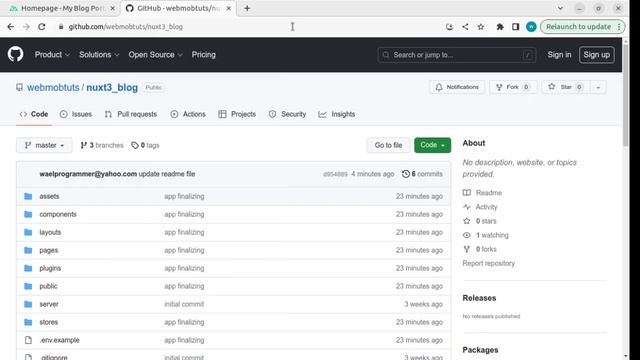This screenshot has height=360, width=640.
Task: Switch to the Issues tab
Action: [x=76, y=114]
